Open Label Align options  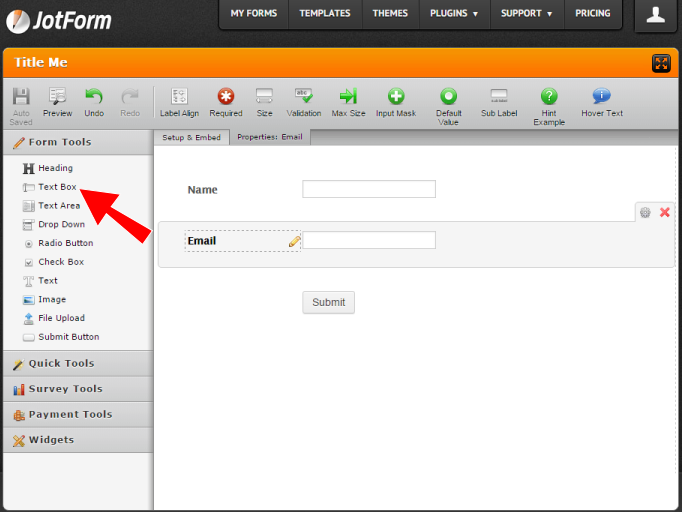tap(179, 103)
